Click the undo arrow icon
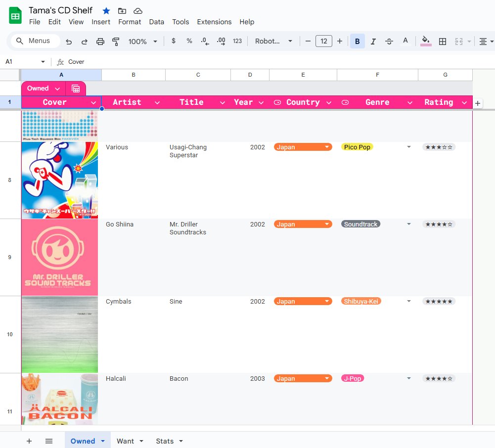This screenshot has width=495, height=448. (69, 42)
